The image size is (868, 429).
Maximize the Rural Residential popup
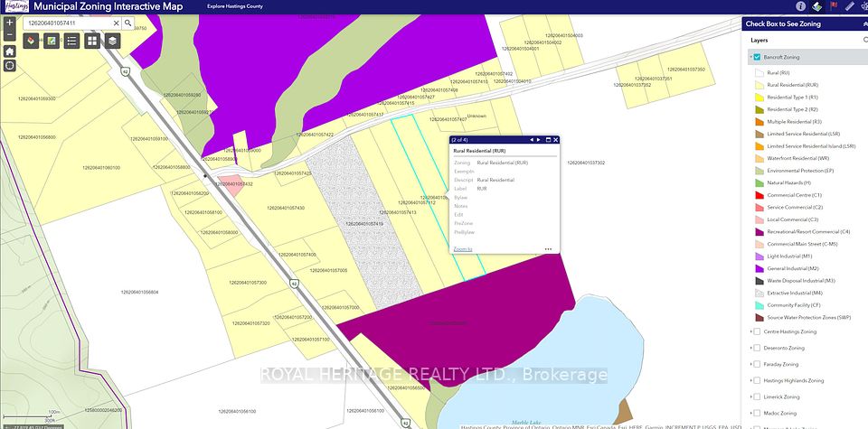pyautogui.click(x=548, y=140)
